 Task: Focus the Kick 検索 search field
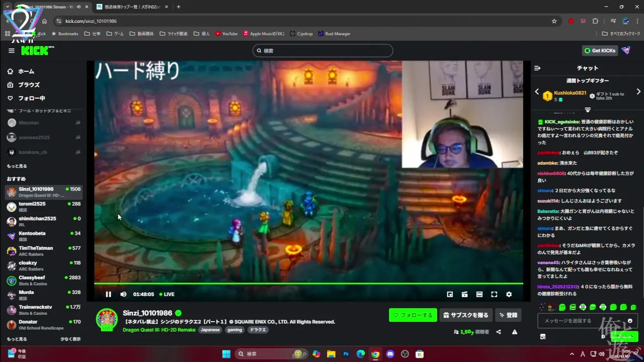click(323, 51)
